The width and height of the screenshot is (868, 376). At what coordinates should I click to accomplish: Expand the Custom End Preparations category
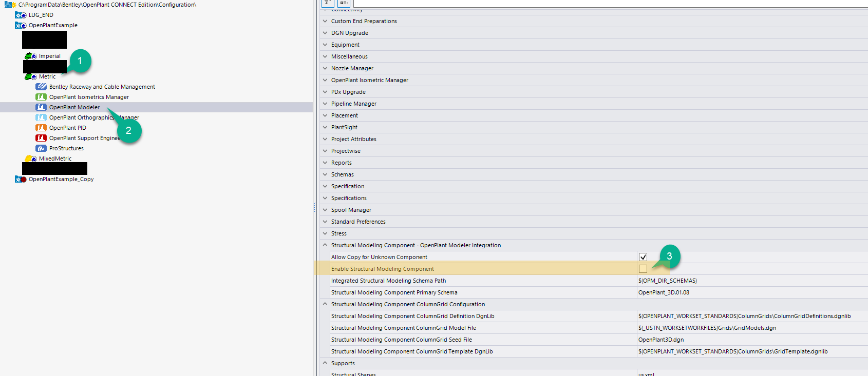325,21
